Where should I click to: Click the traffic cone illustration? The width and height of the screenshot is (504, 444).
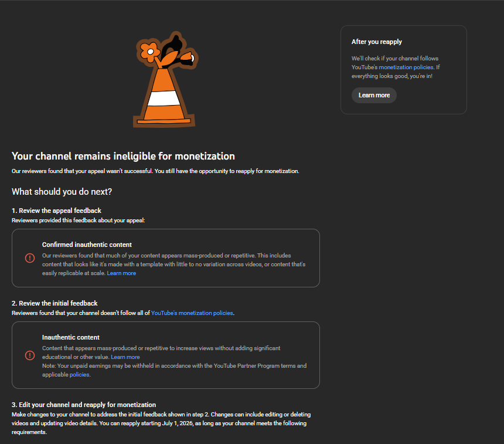click(x=165, y=80)
